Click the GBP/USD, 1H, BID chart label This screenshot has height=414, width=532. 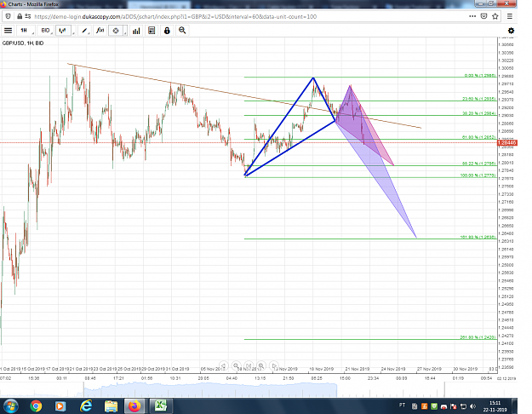pyautogui.click(x=23, y=43)
